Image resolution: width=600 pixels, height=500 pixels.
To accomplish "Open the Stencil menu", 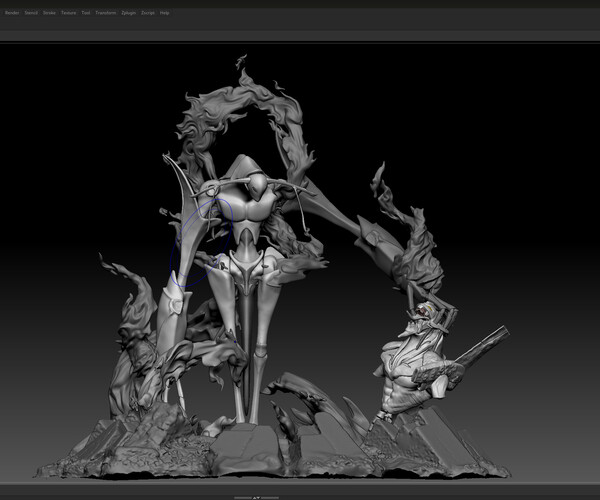I will [31, 13].
